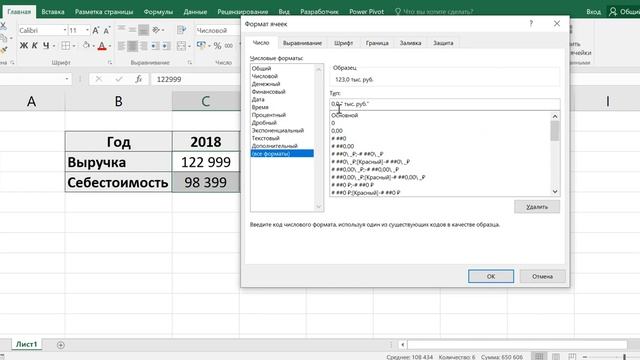Apply thousands separator 000 style
640x360 pixels.
point(229,46)
